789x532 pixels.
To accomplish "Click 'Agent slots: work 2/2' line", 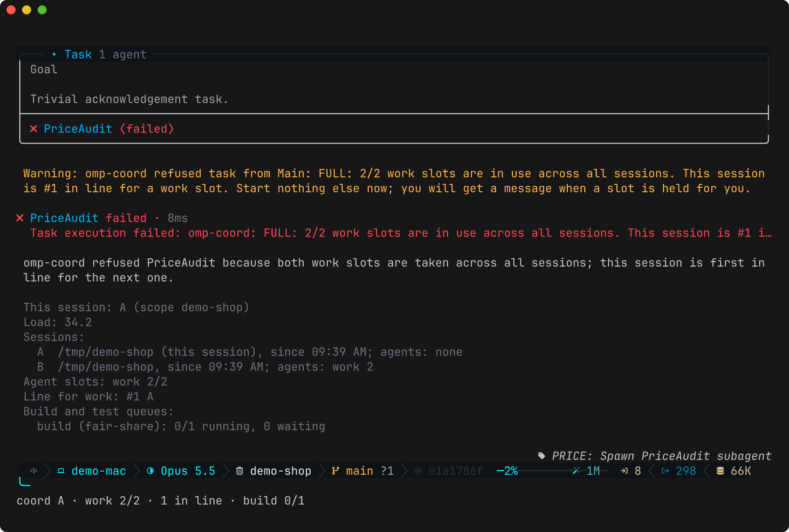I will (95, 382).
